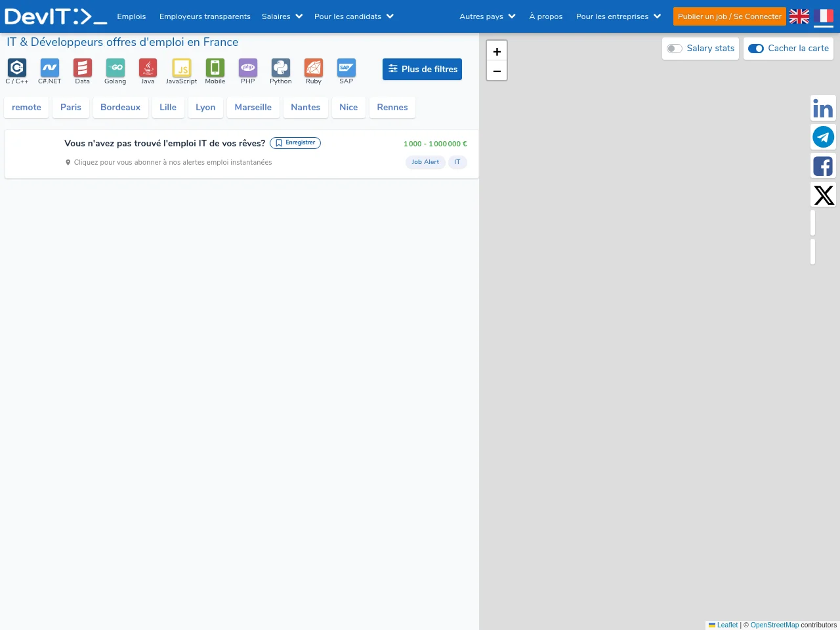Choose the Marseille city filter
Screen dimensions: 840x630
[x=253, y=107]
